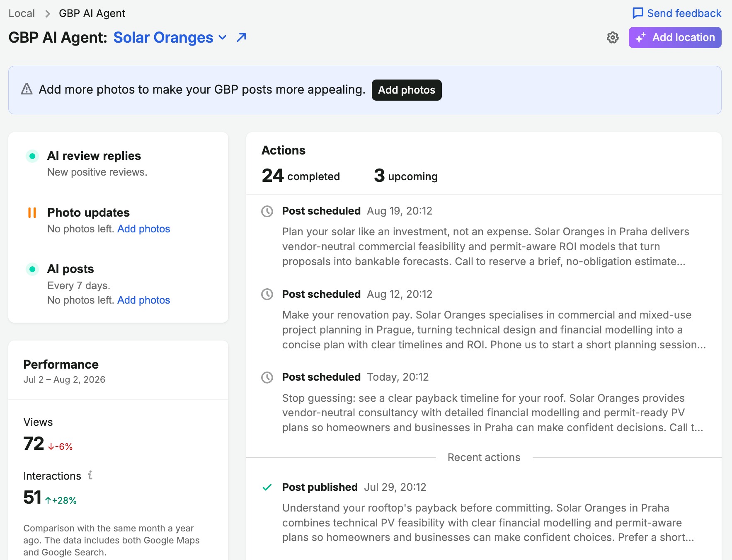
Task: Click the warning triangle in photo banner
Action: point(27,89)
